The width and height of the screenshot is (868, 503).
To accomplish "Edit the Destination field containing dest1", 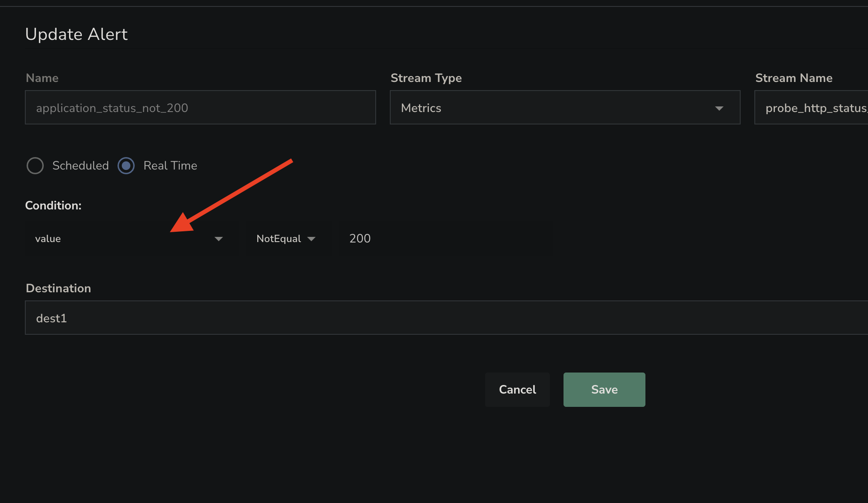I will click(x=257, y=318).
